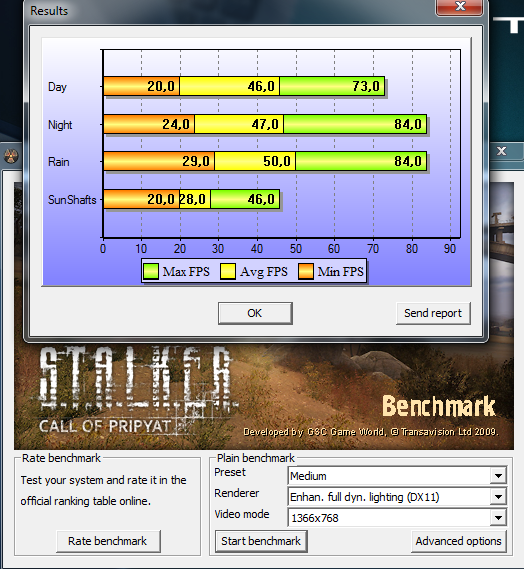Expand the Preset dropdown arrow
Viewport: 524px width, 569px height.
point(498,475)
